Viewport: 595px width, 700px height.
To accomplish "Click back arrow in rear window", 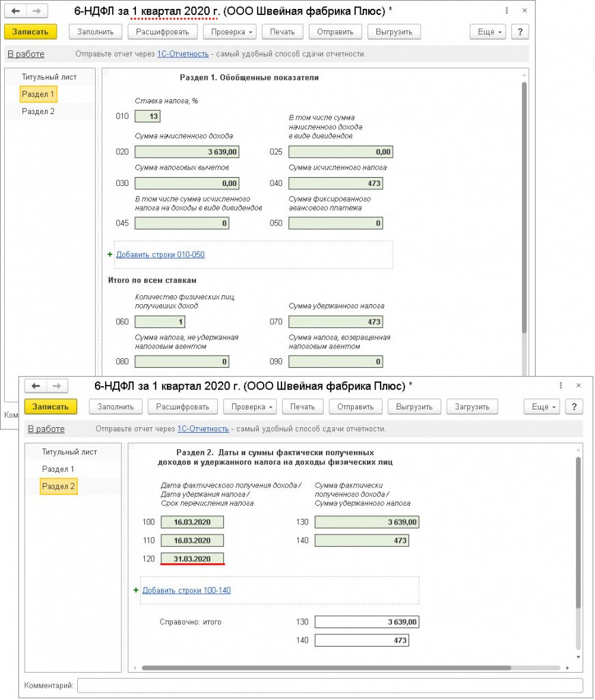I will 16,12.
